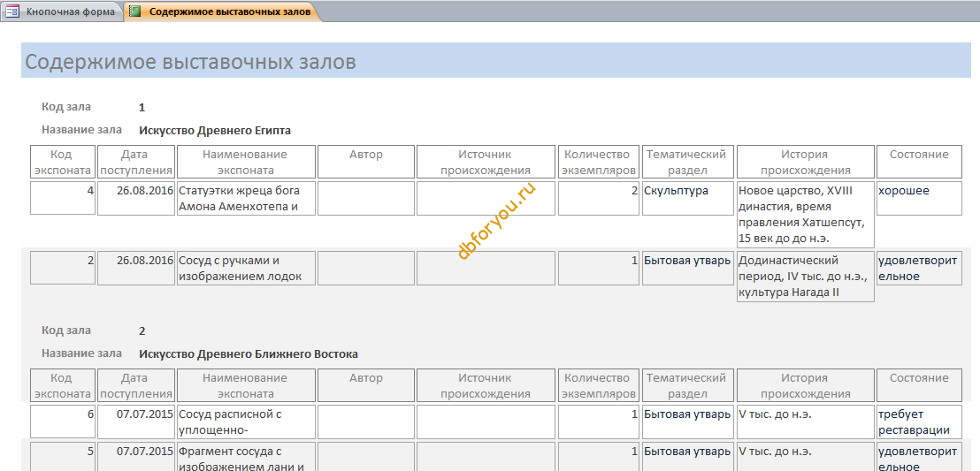The height and width of the screenshot is (471, 980).
Task: Click condition cell хорошее
Action: [919, 197]
